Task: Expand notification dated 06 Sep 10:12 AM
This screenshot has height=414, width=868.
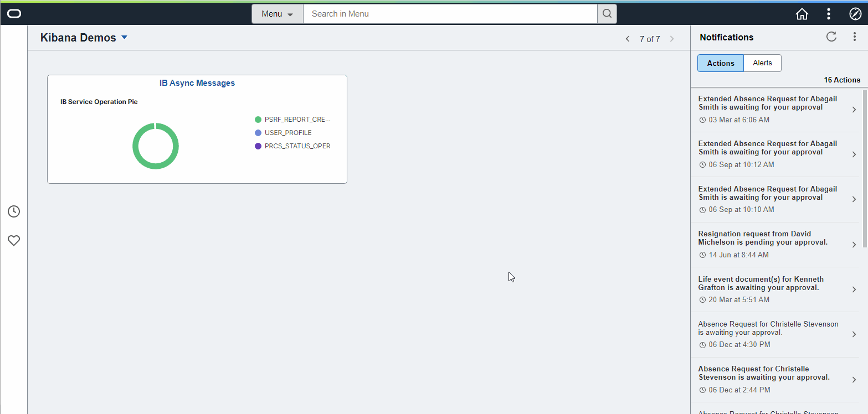Action: pos(854,154)
